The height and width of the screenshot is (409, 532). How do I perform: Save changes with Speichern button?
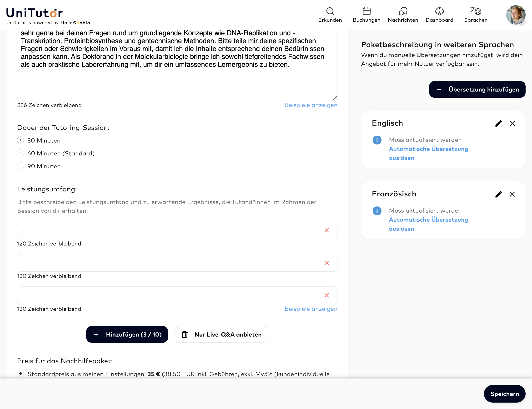tap(504, 394)
